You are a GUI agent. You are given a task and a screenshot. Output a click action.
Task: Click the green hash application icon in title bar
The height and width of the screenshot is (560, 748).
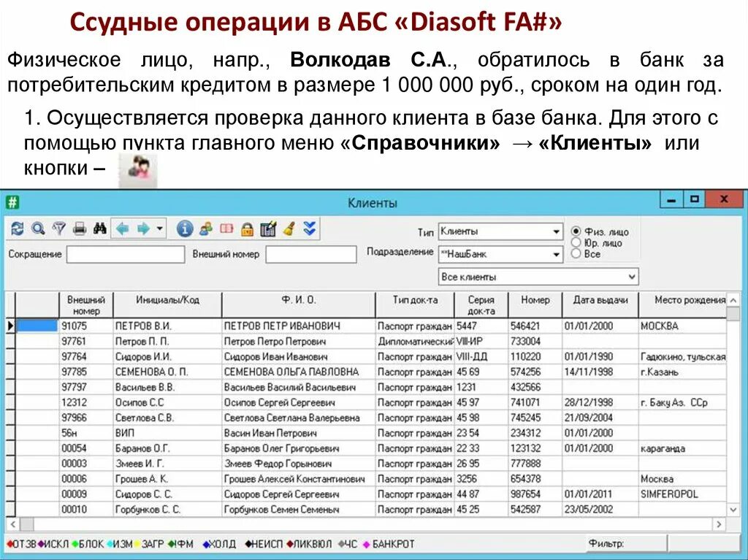click(x=12, y=202)
